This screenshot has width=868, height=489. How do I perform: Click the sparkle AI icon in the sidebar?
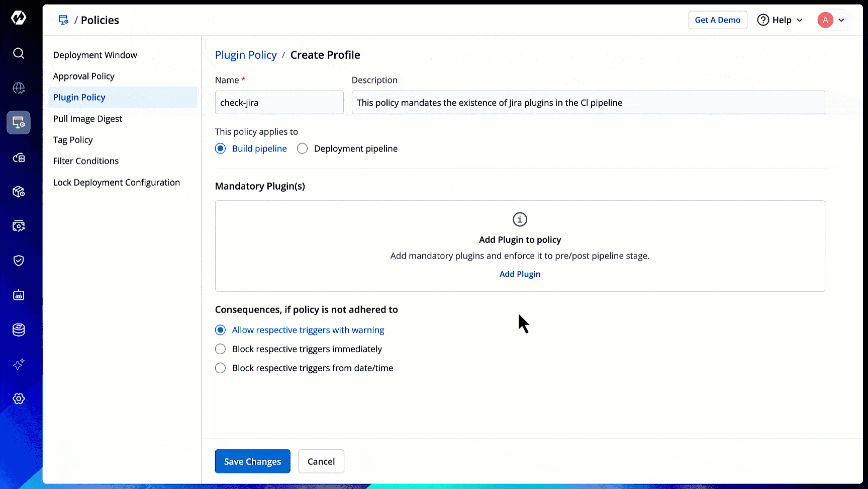(19, 364)
